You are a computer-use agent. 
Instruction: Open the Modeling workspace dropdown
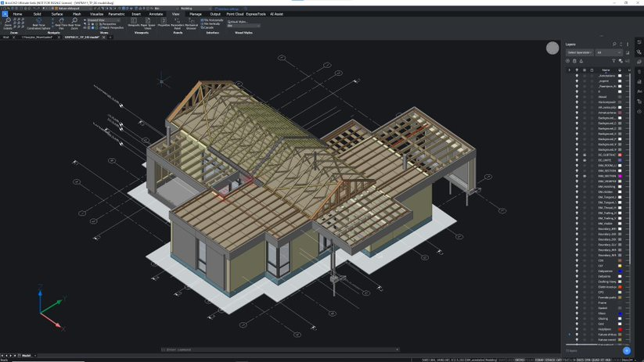pos(196,9)
